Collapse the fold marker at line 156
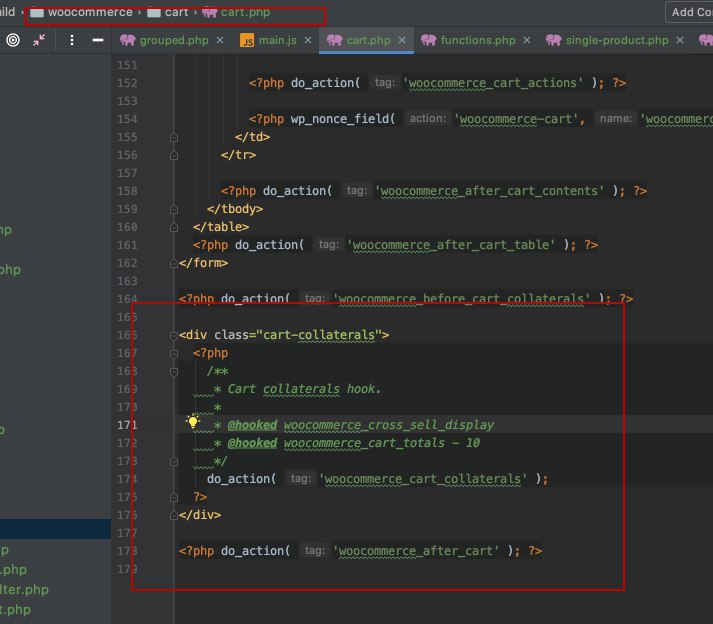 pos(174,156)
